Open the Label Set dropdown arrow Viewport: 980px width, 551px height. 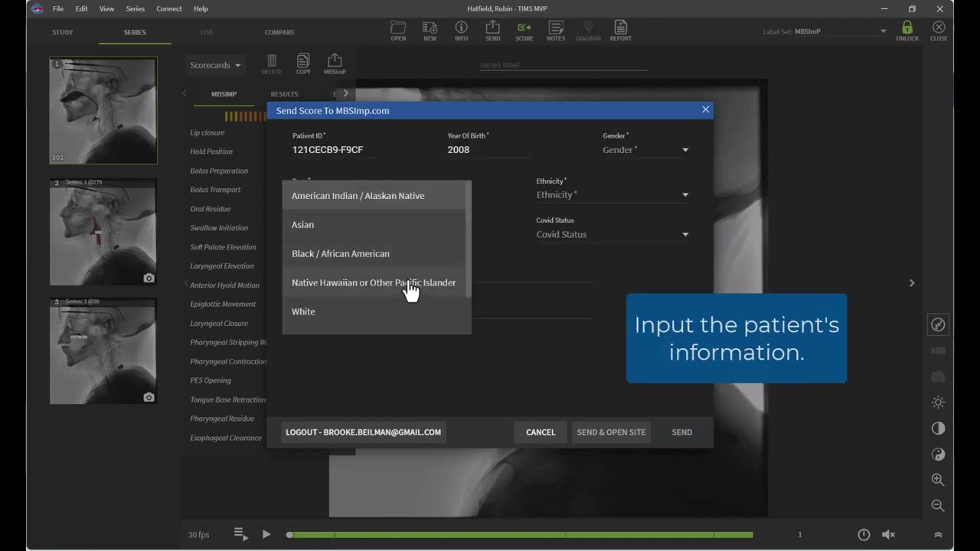point(883,31)
